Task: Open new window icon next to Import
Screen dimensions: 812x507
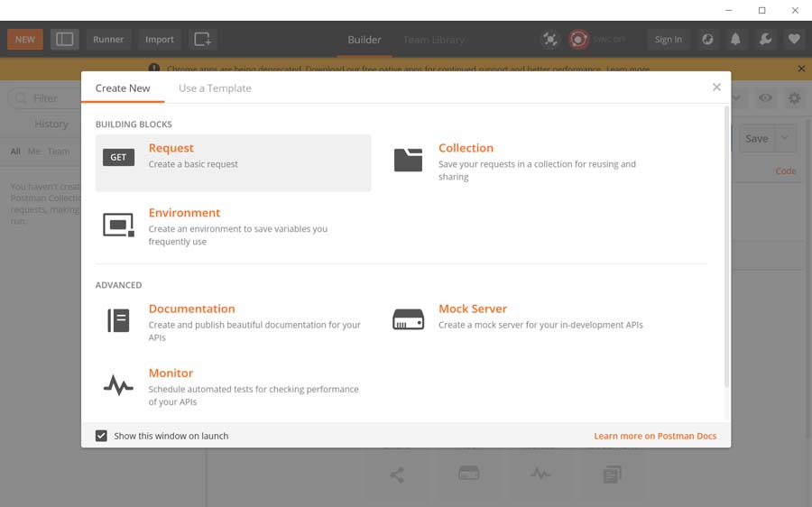Action: click(202, 40)
